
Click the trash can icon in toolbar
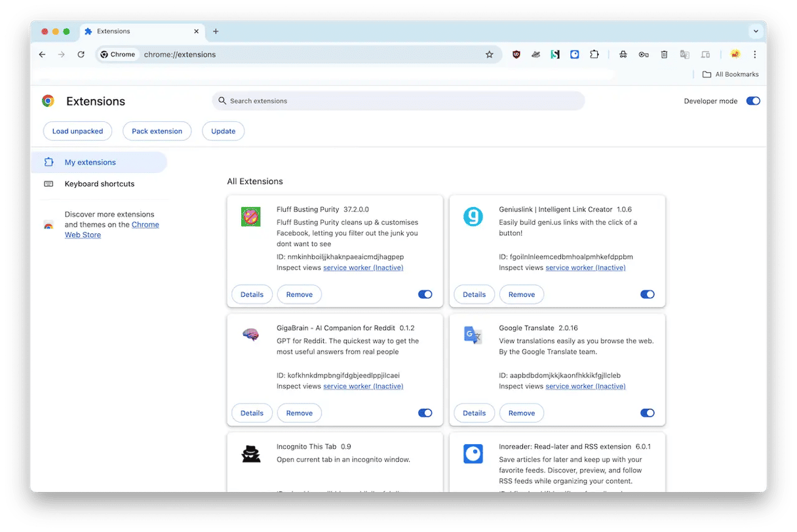(x=664, y=54)
